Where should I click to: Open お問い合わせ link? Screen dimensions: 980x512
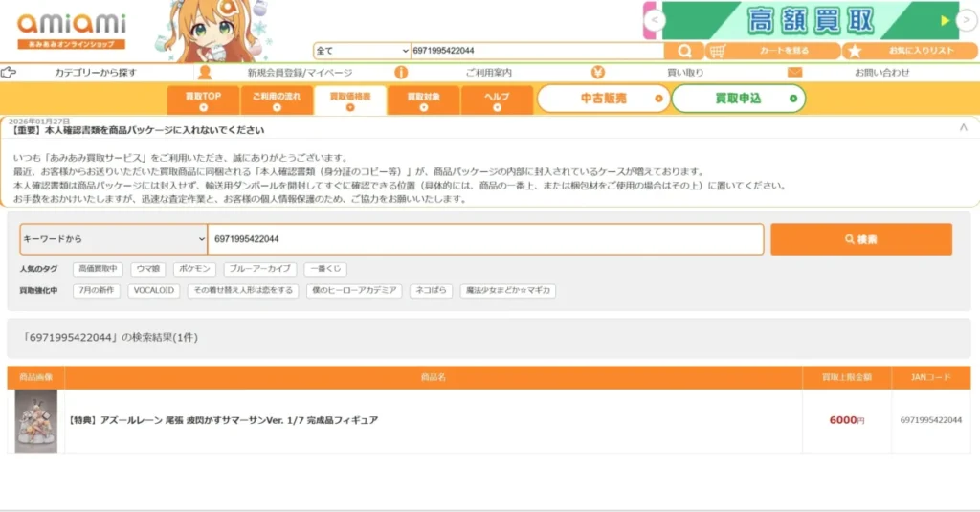881,73
